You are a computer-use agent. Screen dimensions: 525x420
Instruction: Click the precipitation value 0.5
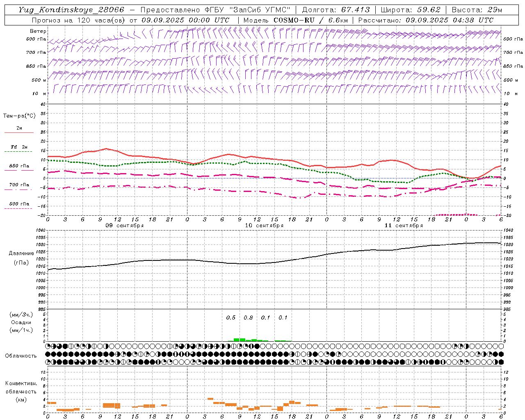tap(231, 318)
